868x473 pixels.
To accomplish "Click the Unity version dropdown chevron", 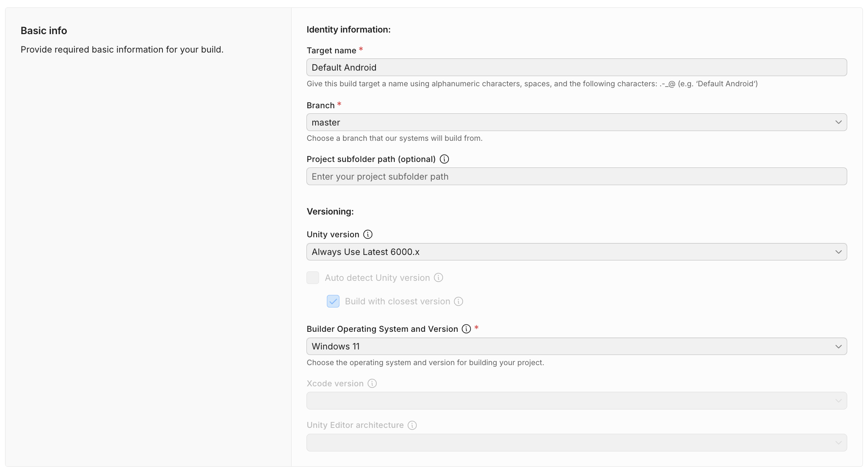I will (x=839, y=252).
